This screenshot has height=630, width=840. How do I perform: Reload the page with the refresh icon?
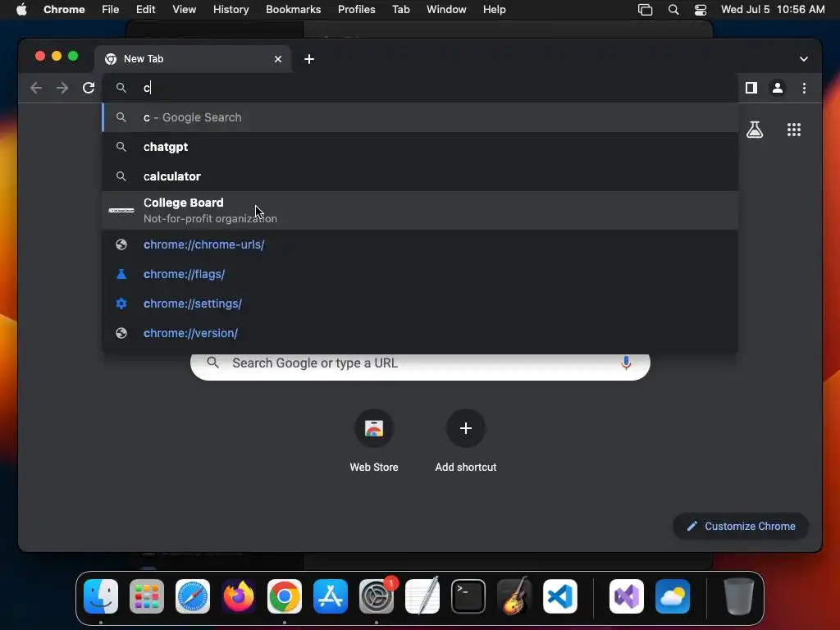[x=89, y=88]
